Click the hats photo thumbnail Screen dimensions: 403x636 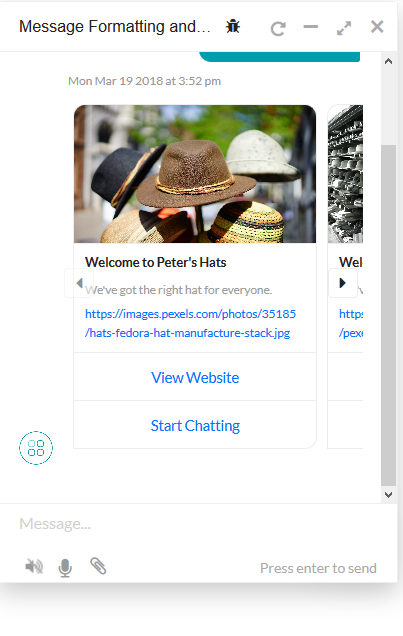(x=195, y=174)
